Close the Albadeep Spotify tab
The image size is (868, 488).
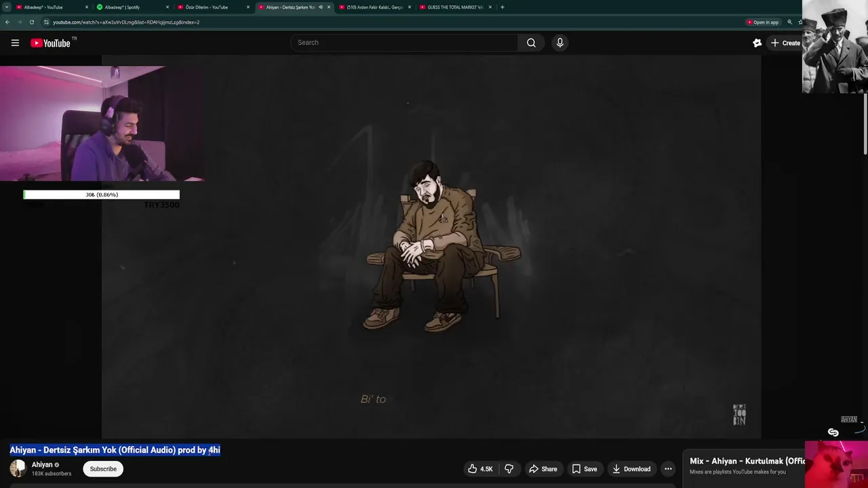tap(167, 7)
